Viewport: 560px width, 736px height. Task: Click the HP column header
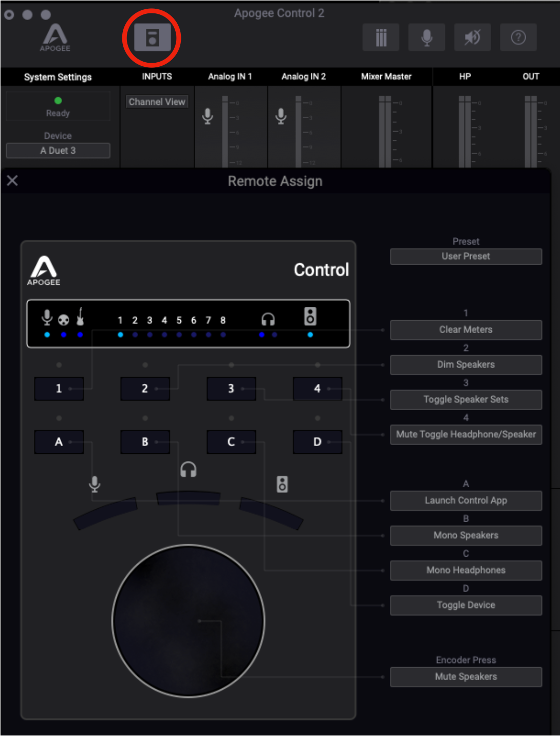pyautogui.click(x=465, y=77)
